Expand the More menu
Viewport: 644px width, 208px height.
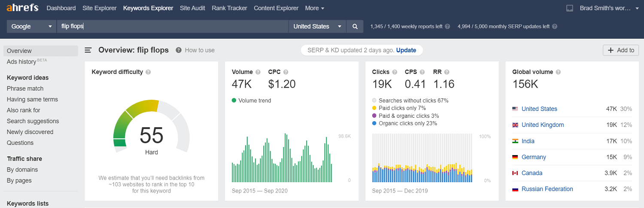tap(315, 8)
